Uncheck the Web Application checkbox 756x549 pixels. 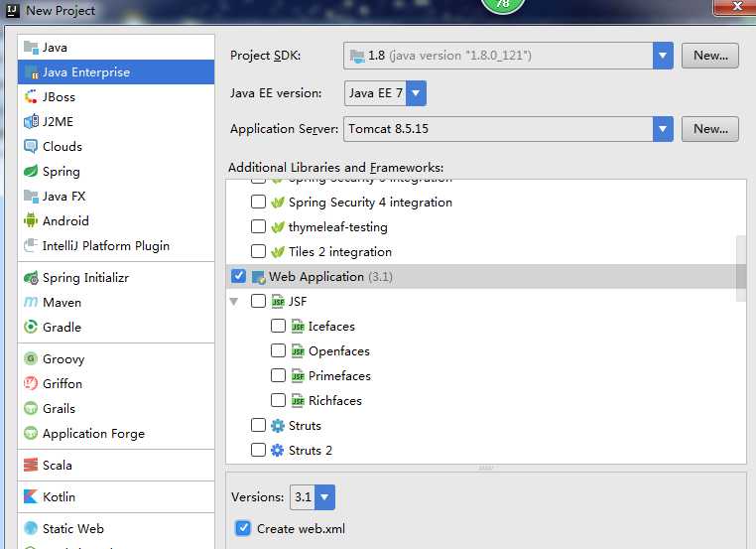239,276
